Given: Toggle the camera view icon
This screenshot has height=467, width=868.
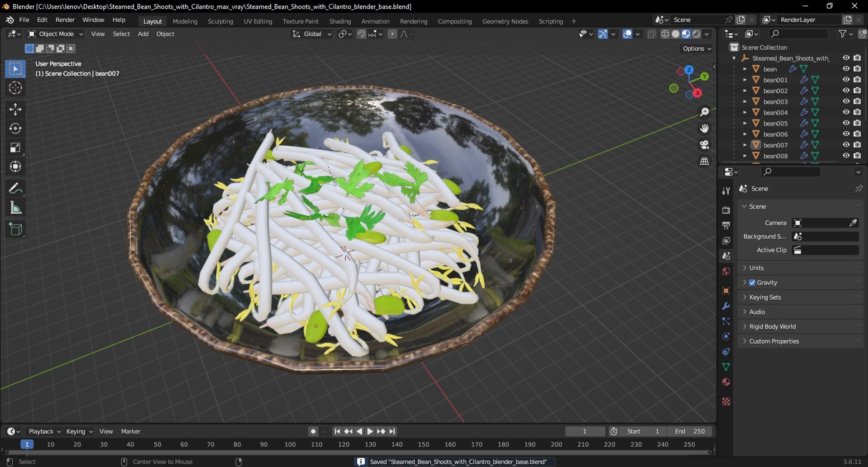Looking at the screenshot, I should 704,145.
